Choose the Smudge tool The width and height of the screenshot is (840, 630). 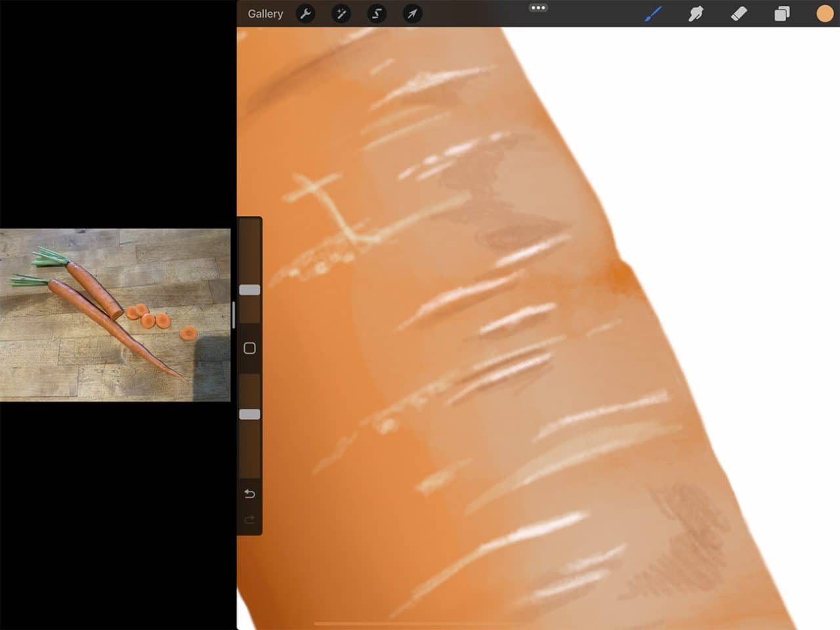point(695,13)
